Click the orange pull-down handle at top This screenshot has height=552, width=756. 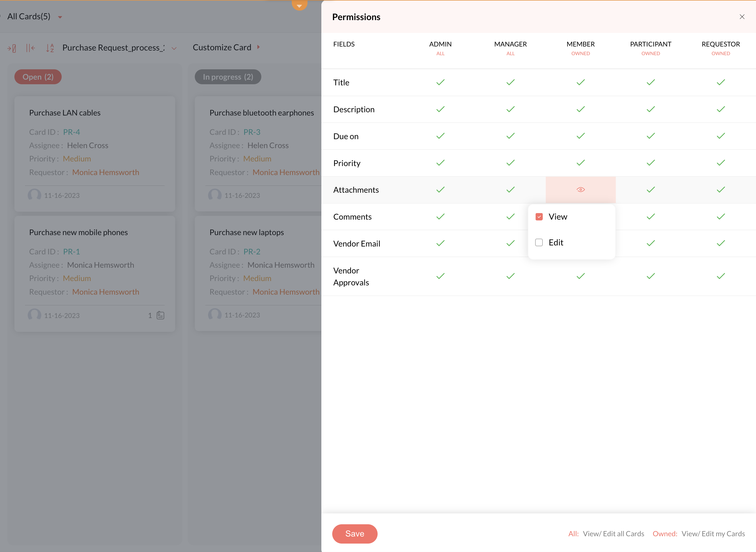pos(299,5)
